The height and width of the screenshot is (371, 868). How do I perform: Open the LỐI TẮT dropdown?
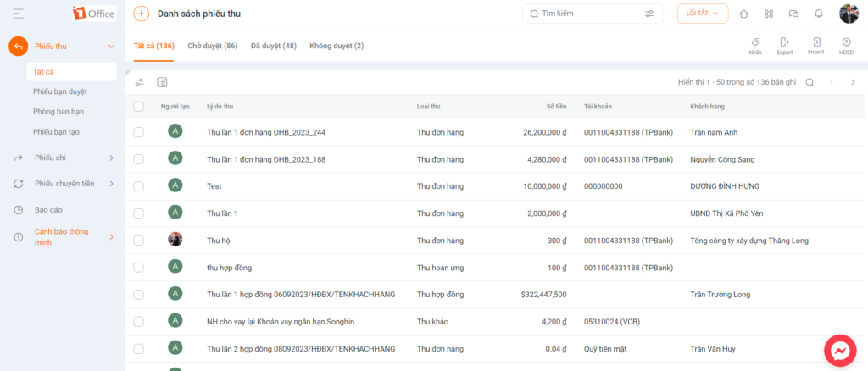tap(703, 14)
